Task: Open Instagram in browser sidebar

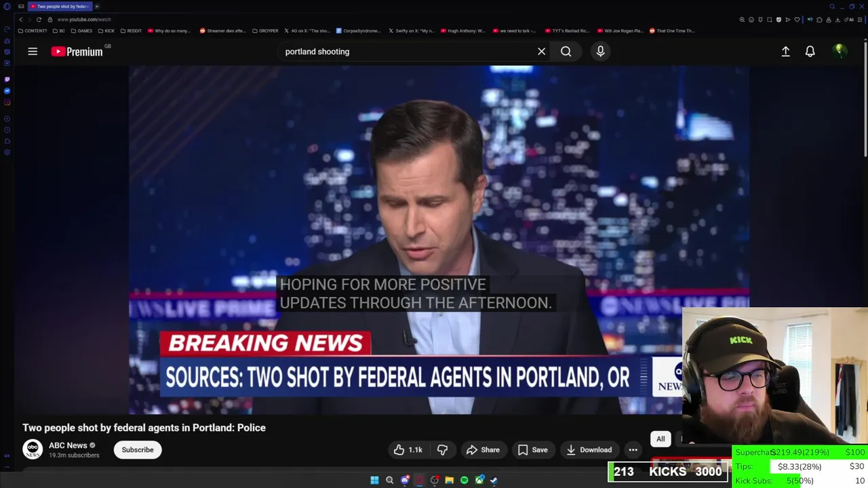Action: (x=7, y=102)
